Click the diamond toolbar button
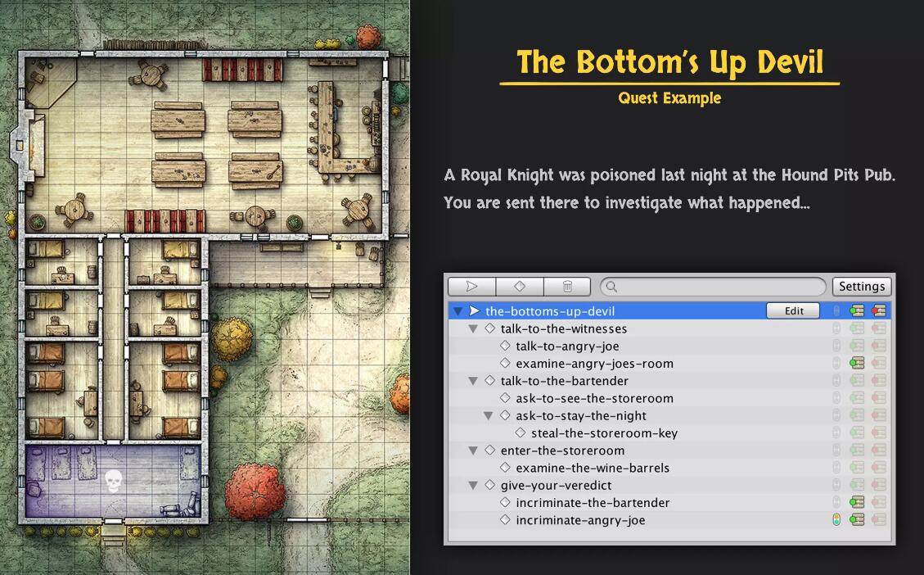Image resolution: width=924 pixels, height=575 pixels. (519, 287)
